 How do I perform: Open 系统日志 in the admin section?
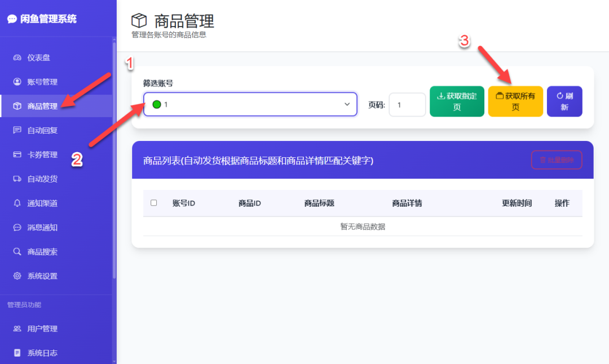(42, 353)
